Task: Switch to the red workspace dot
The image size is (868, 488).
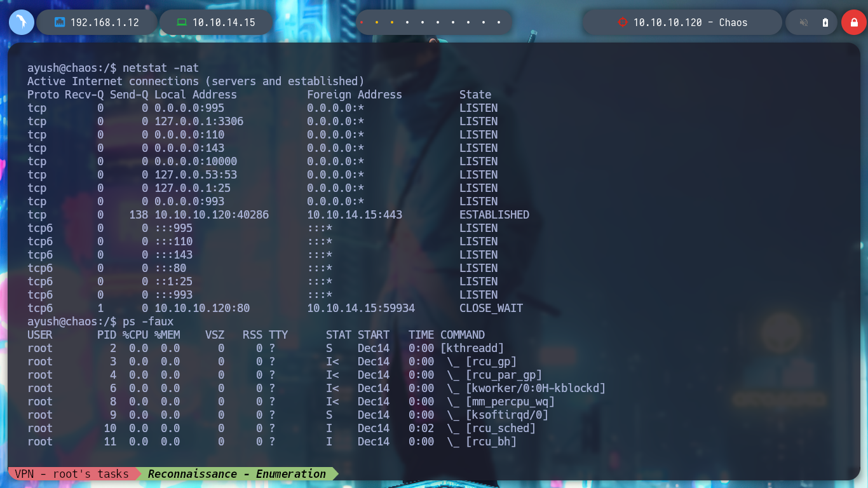Action: (362, 22)
